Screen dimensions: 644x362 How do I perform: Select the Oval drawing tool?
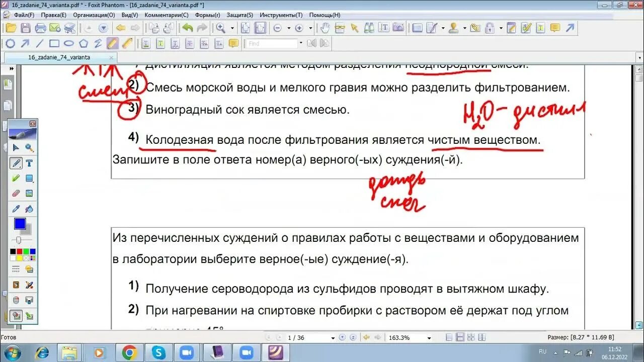point(69,43)
